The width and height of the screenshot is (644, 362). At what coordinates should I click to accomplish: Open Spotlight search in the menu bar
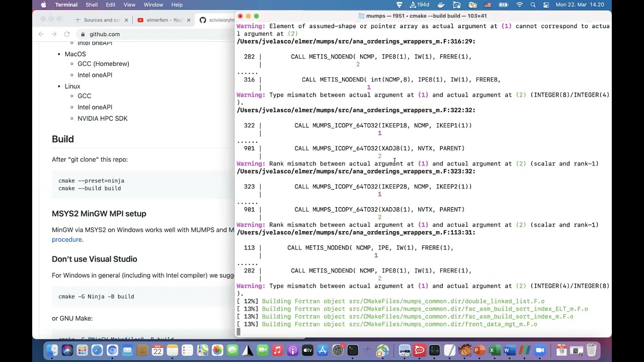(x=533, y=5)
